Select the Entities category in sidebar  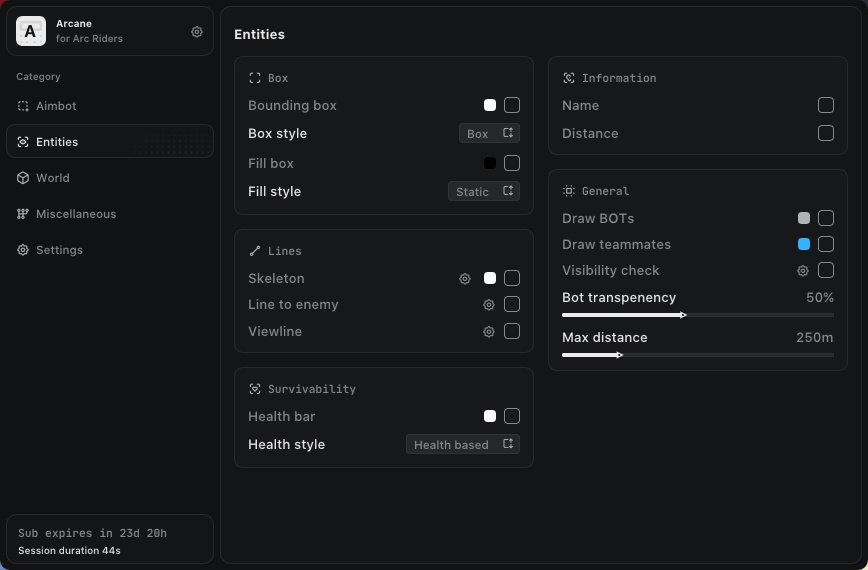click(57, 142)
